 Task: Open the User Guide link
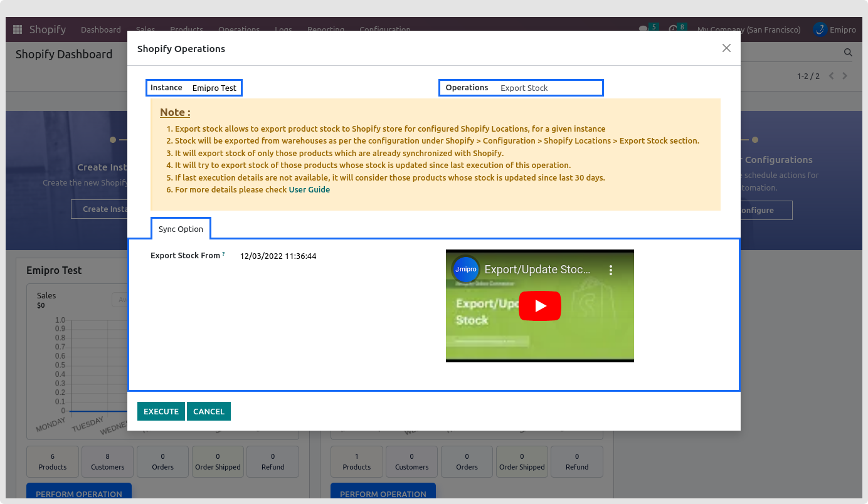click(x=309, y=189)
